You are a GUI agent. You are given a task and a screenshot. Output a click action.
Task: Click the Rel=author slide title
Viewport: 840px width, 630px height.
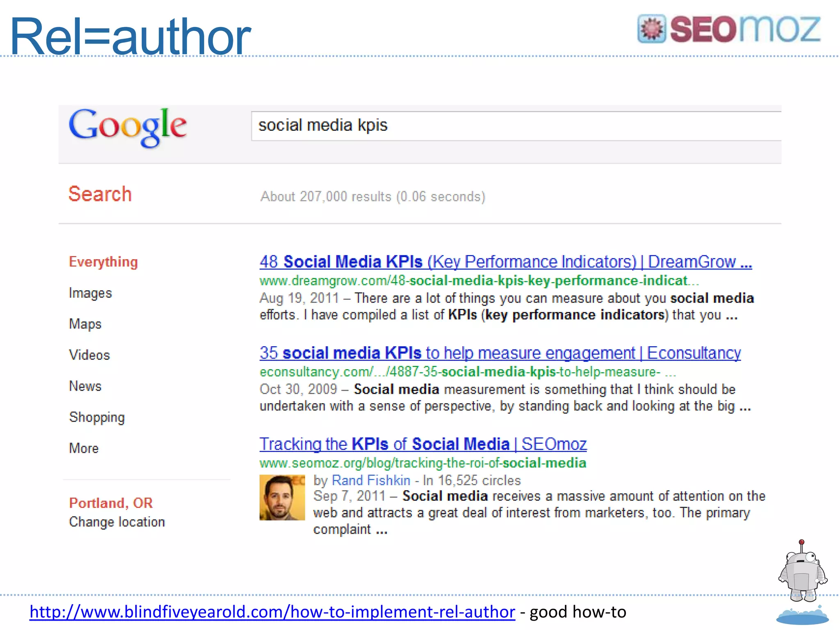(x=130, y=36)
